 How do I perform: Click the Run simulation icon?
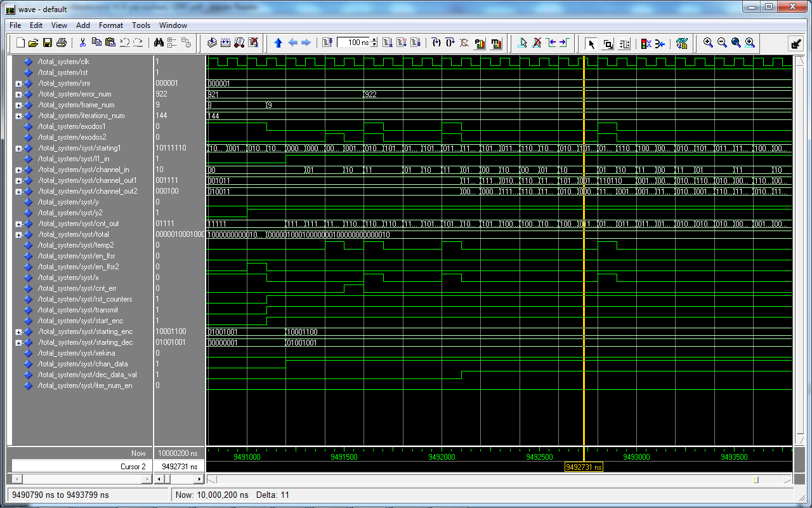(x=388, y=43)
